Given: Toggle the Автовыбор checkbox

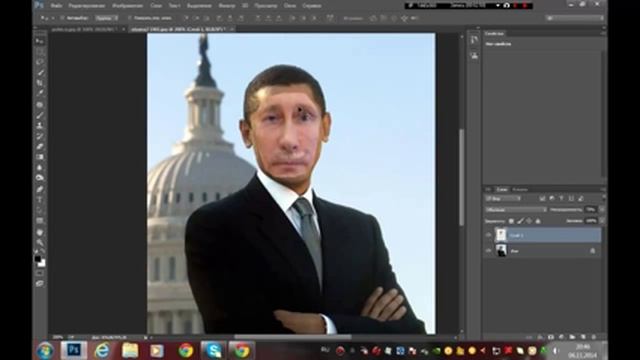Looking at the screenshot, I should point(62,18).
